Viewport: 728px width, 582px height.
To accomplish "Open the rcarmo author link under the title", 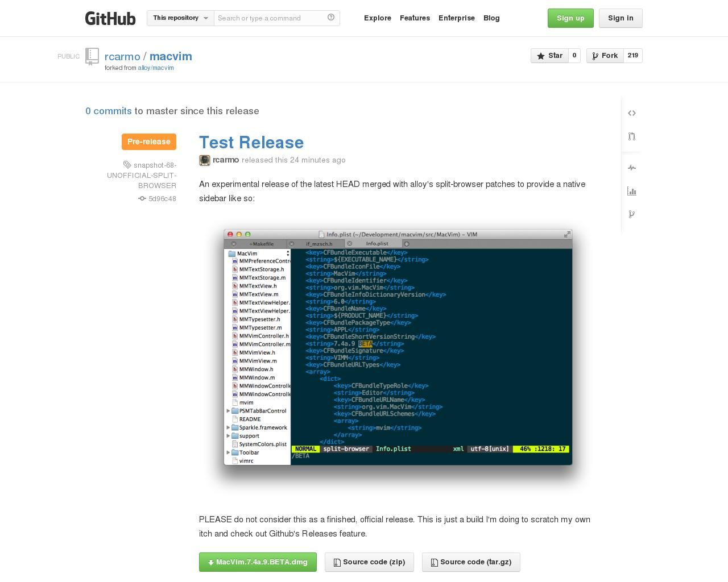I will tap(226, 160).
